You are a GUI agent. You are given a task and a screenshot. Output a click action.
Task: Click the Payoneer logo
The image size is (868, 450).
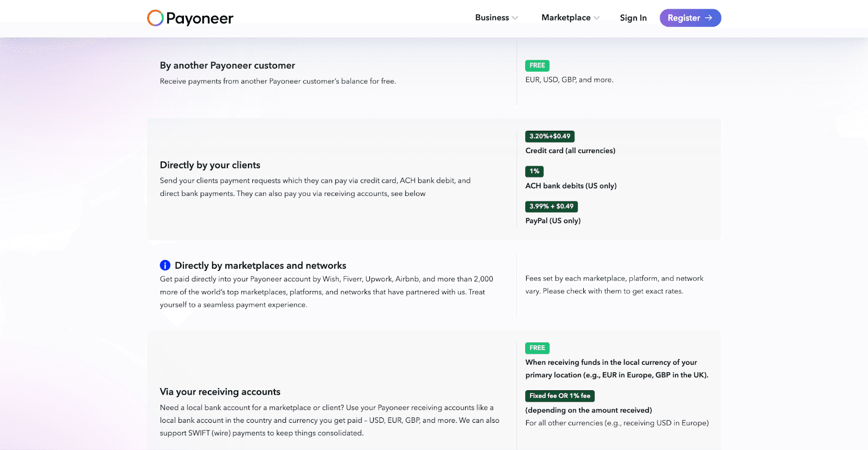(x=190, y=18)
